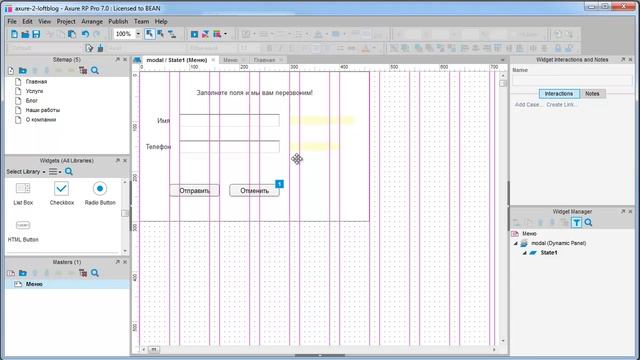The width and height of the screenshot is (640, 360).
Task: Click the Save toolbar icon
Action: (36, 34)
